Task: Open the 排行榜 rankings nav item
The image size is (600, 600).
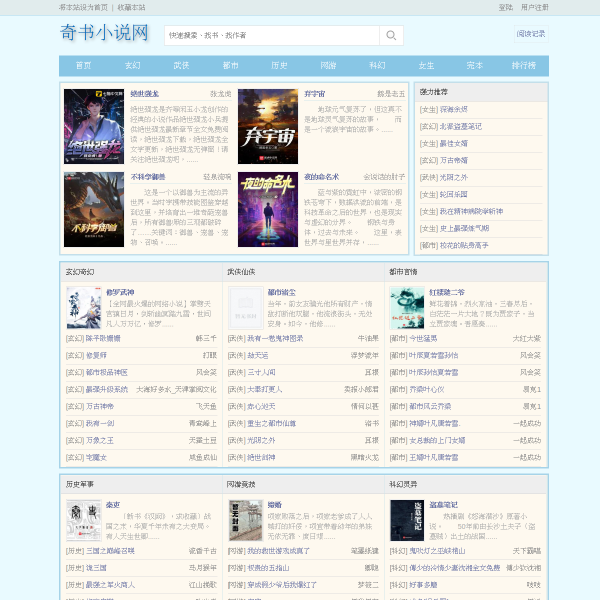Action: (524, 65)
